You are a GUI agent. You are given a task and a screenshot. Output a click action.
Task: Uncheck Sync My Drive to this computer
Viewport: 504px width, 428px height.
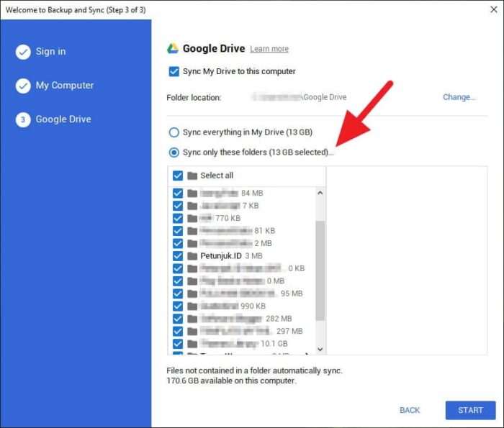[x=174, y=71]
